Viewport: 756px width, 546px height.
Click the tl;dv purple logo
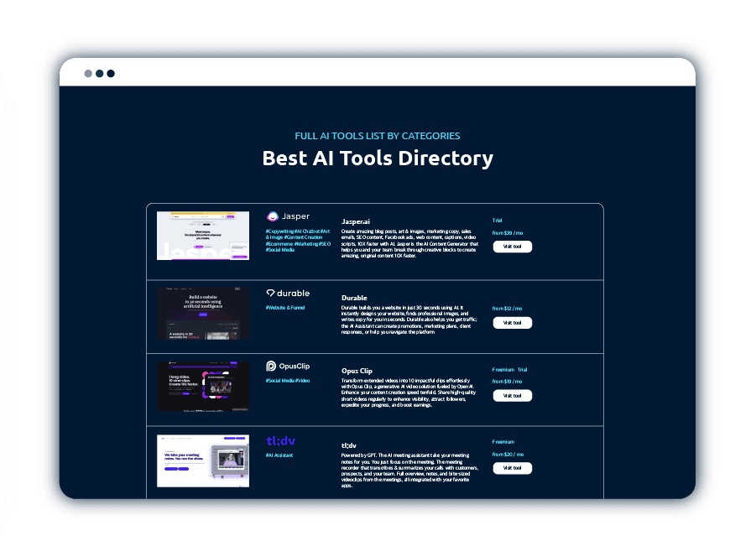click(280, 441)
